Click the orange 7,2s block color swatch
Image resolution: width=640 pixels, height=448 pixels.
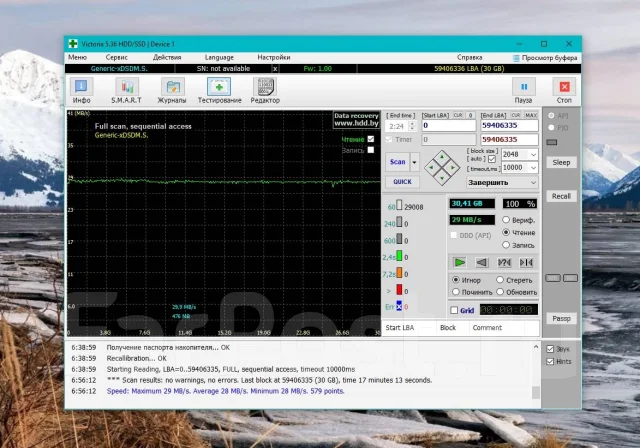399,273
